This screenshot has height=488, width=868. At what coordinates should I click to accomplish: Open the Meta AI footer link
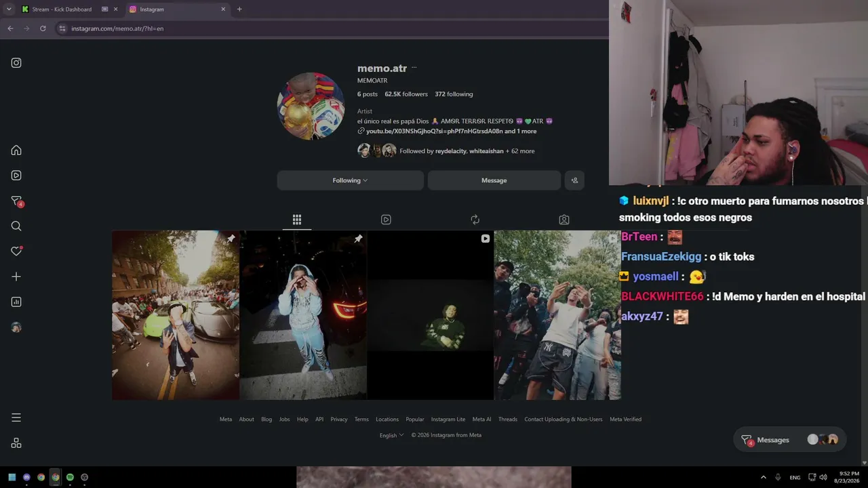[x=481, y=420]
